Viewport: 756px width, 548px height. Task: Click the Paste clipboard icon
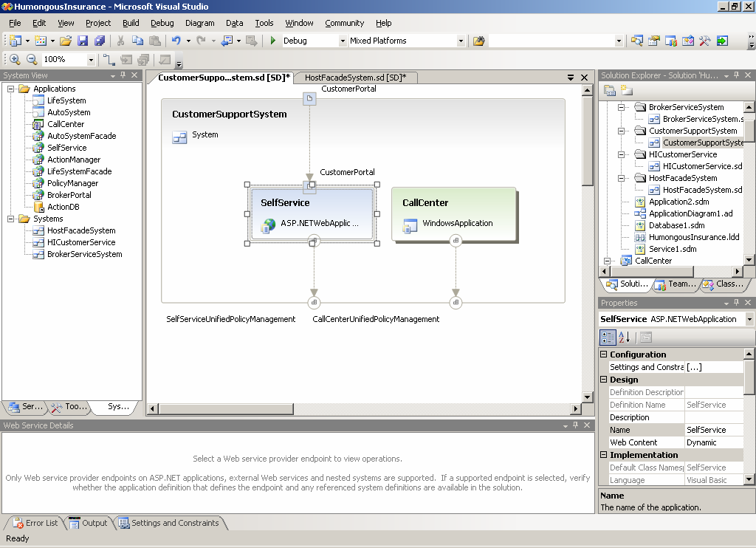pos(155,41)
